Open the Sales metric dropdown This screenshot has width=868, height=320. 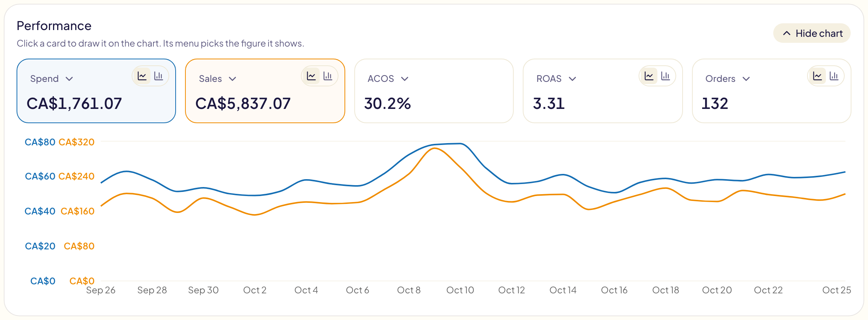click(217, 79)
